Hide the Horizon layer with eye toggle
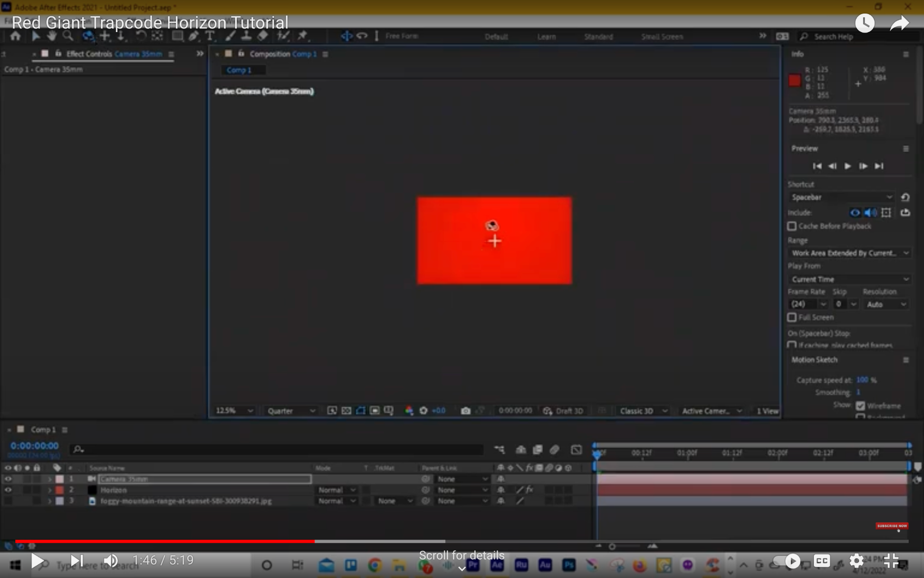924x578 pixels. (8, 490)
